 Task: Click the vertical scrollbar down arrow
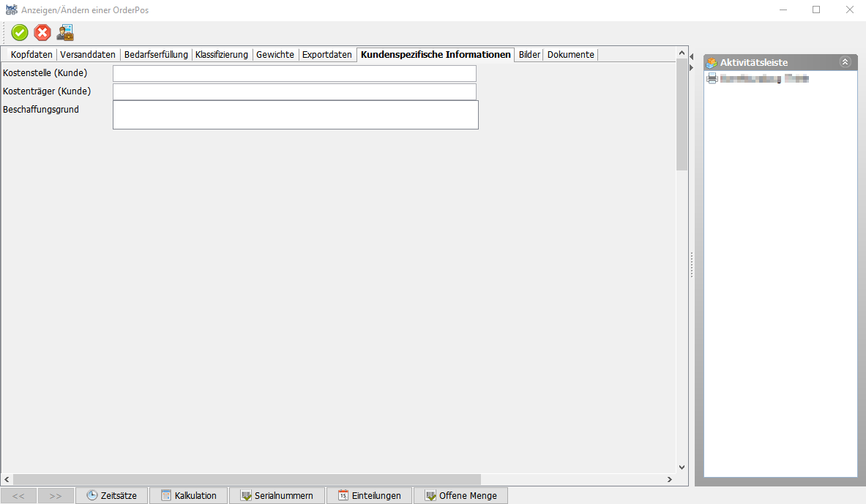(x=682, y=467)
